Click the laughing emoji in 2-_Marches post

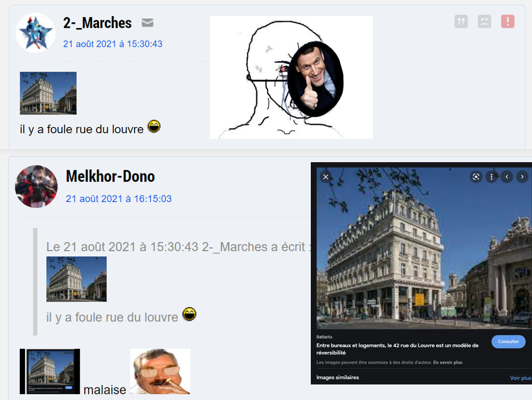pos(154,126)
